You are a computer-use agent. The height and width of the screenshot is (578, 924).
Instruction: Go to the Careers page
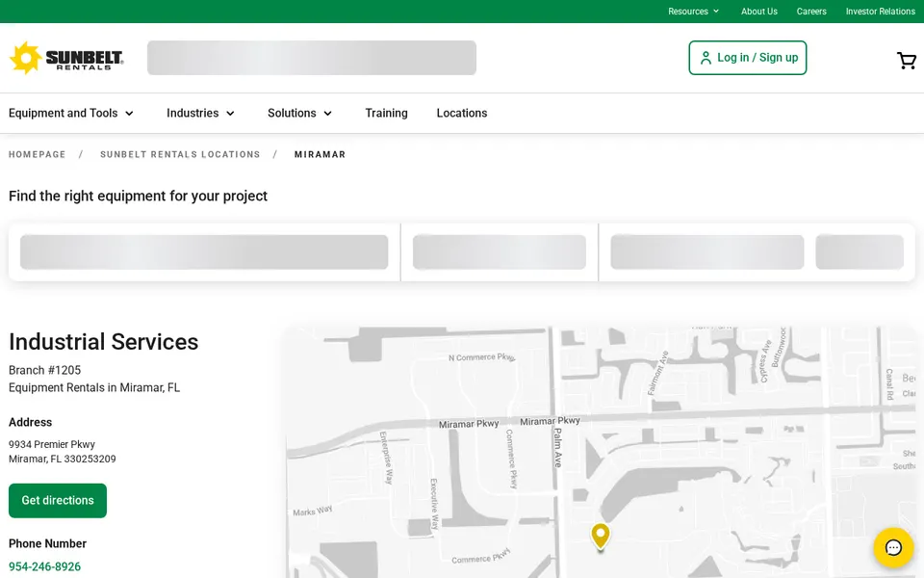coord(811,12)
